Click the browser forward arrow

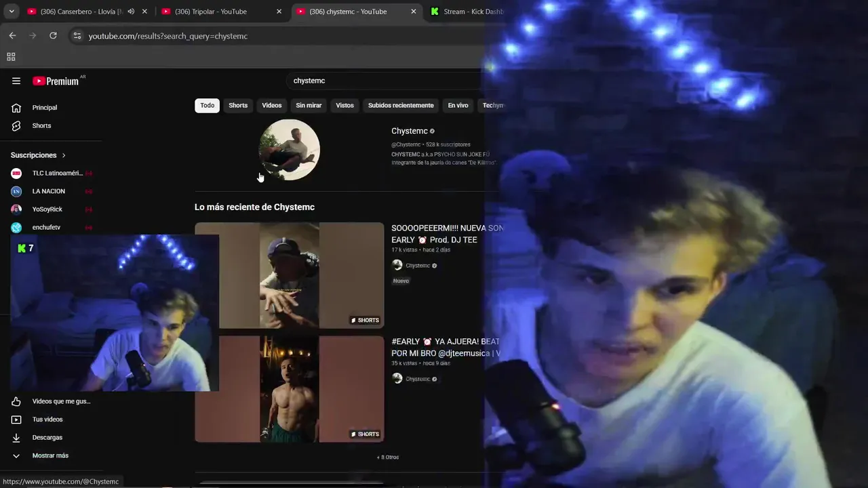(x=33, y=35)
